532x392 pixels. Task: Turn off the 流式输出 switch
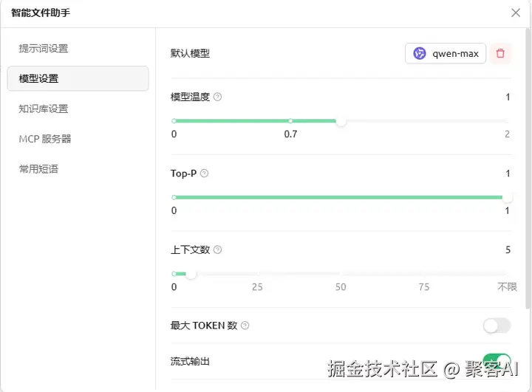497,361
